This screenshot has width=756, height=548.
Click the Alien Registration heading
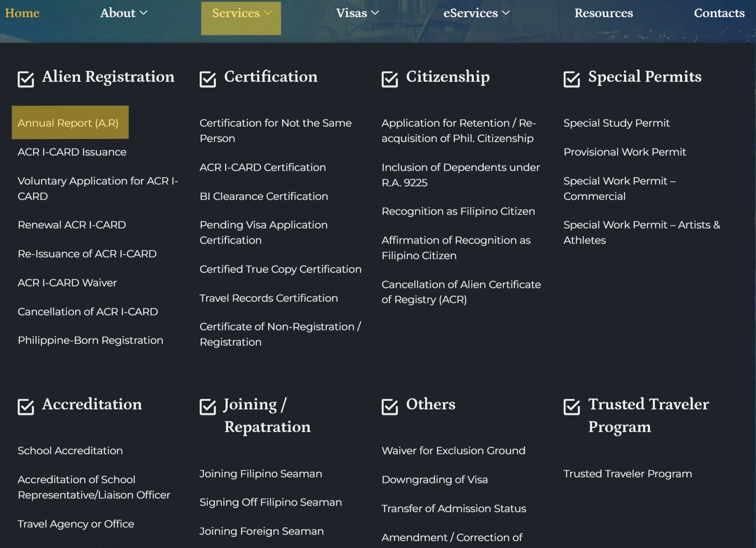pyautogui.click(x=108, y=77)
